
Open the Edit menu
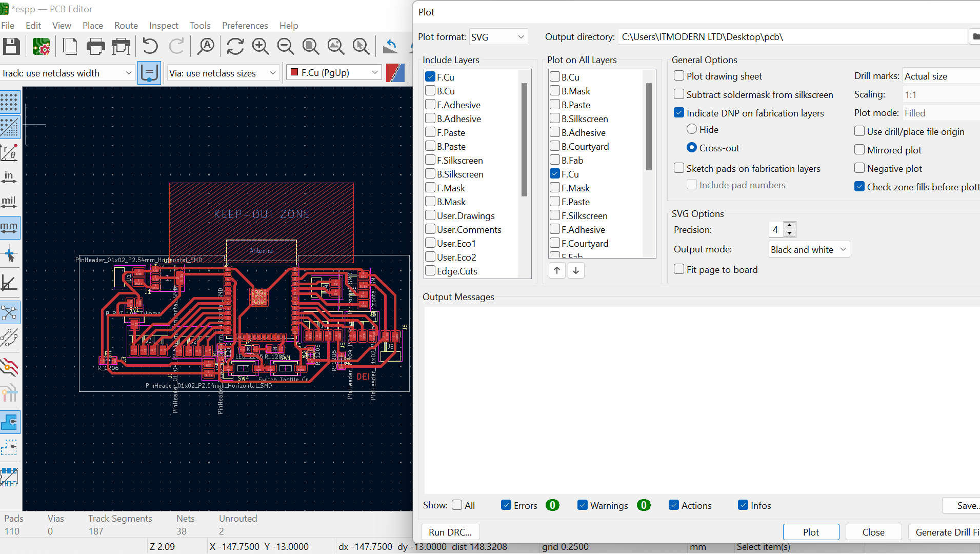(33, 25)
